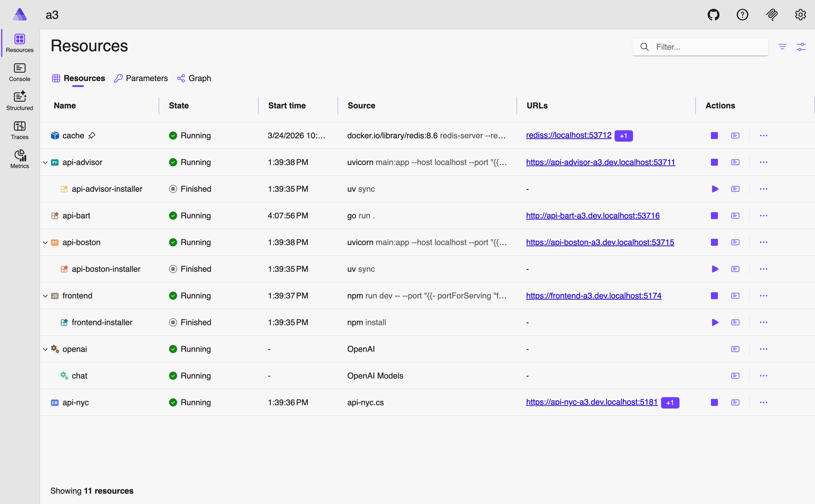Open the rediss://localhost:53712 URL

[x=568, y=135]
